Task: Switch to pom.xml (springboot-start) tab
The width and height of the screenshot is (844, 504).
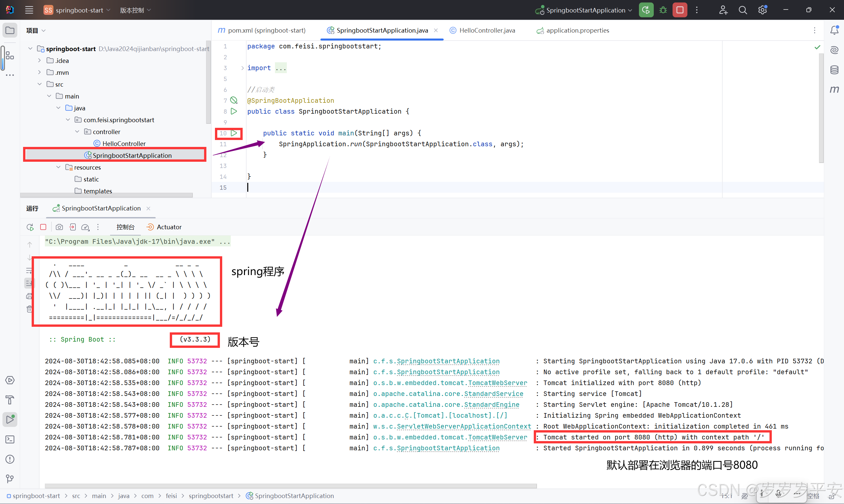Action: pyautogui.click(x=262, y=30)
